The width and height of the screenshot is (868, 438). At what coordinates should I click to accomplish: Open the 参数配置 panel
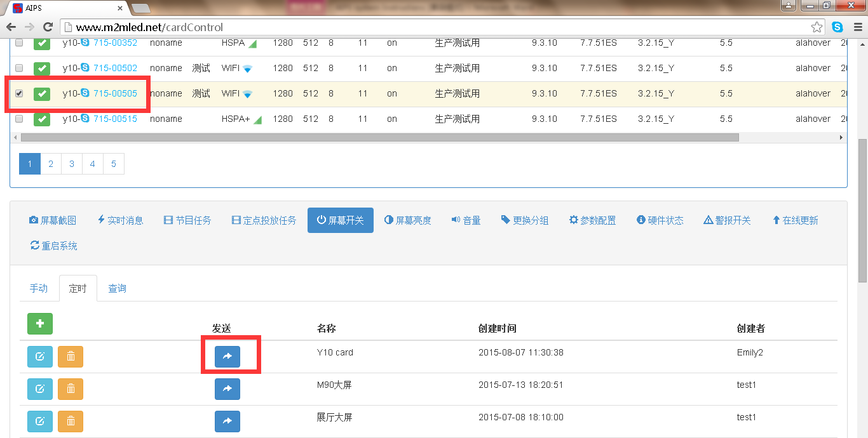pyautogui.click(x=592, y=220)
